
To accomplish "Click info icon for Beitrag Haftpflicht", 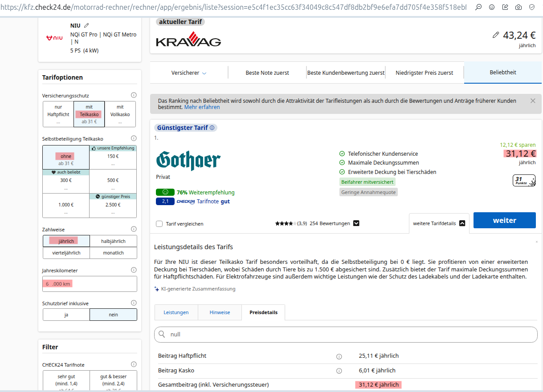I will coord(339,356).
